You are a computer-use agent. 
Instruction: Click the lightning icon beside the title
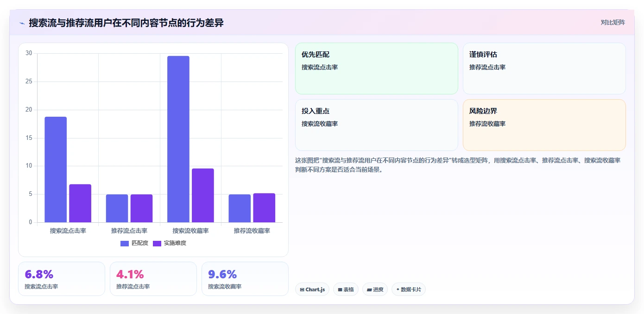click(22, 23)
